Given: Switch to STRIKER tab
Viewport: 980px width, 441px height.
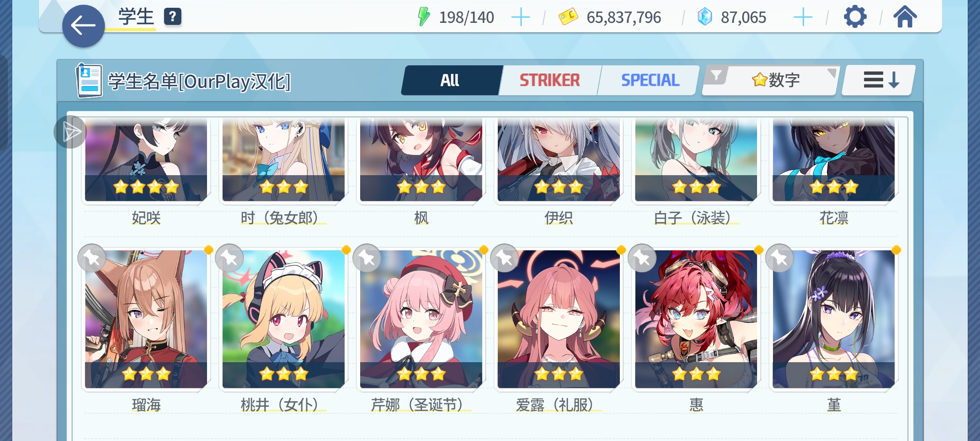Looking at the screenshot, I should tap(549, 80).
